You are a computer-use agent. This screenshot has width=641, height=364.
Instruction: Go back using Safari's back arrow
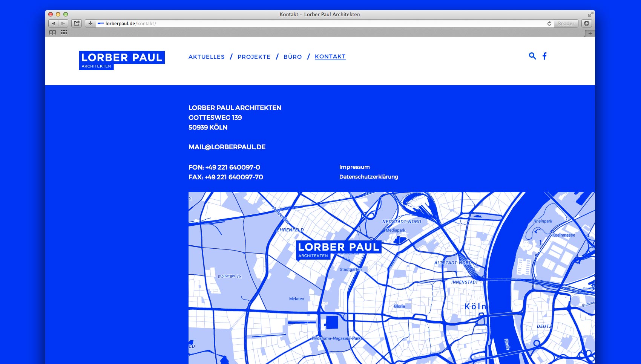click(x=53, y=23)
